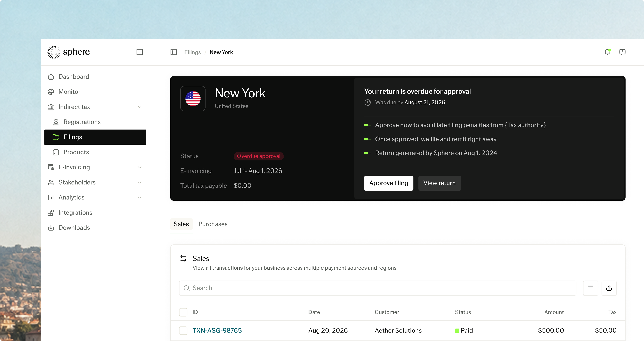The width and height of the screenshot is (644, 341).
Task: Click the US flag icon
Action: click(x=193, y=99)
